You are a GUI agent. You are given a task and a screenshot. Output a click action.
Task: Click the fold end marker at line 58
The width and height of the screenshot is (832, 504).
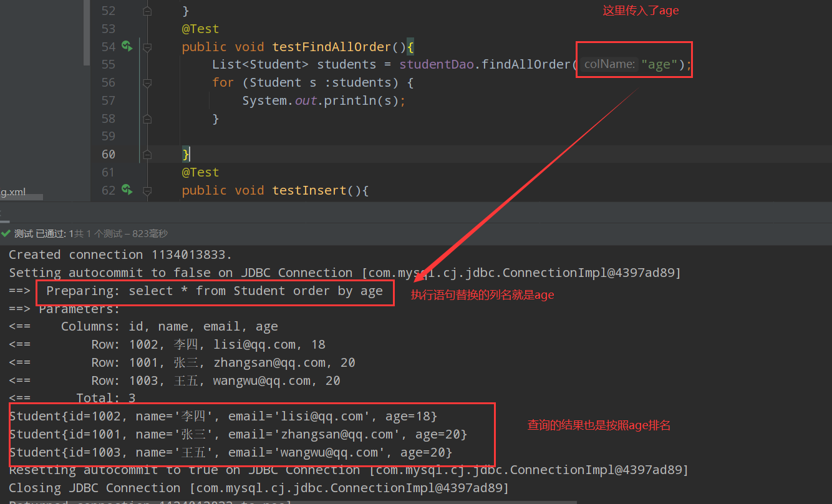147,119
